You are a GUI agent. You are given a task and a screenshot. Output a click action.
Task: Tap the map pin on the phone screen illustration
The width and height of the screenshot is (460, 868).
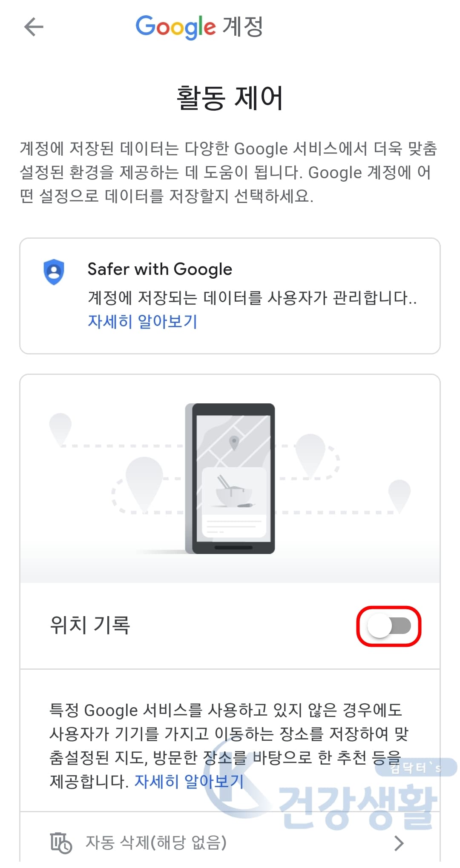(234, 443)
